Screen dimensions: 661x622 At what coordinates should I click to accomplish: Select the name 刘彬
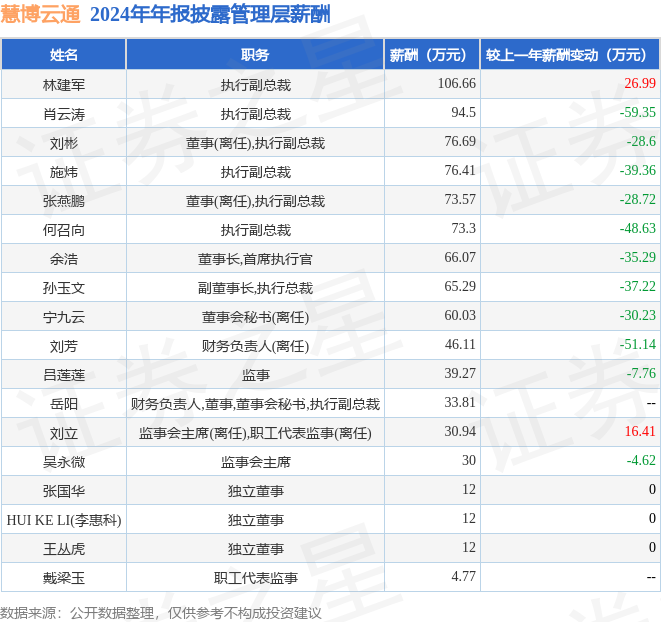pyautogui.click(x=64, y=143)
